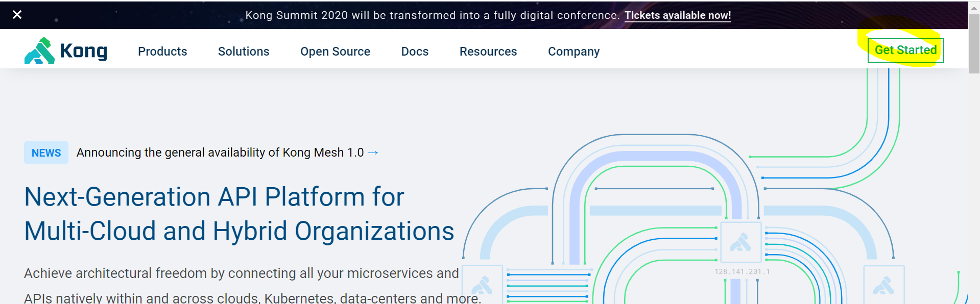Click the headline 'Next-Generation API Platform for'
The image size is (980, 304).
click(x=214, y=197)
